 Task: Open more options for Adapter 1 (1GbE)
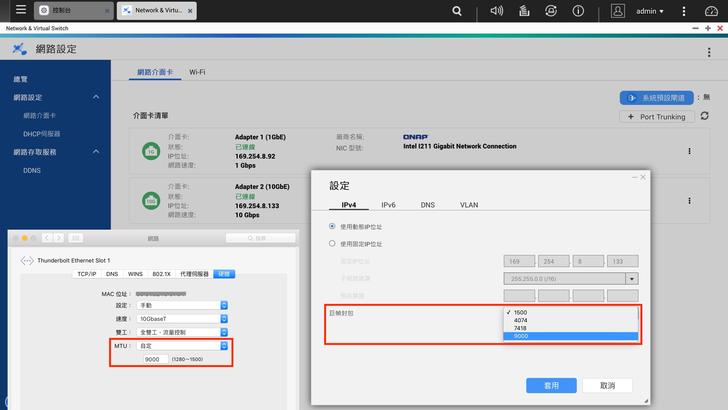(688, 151)
